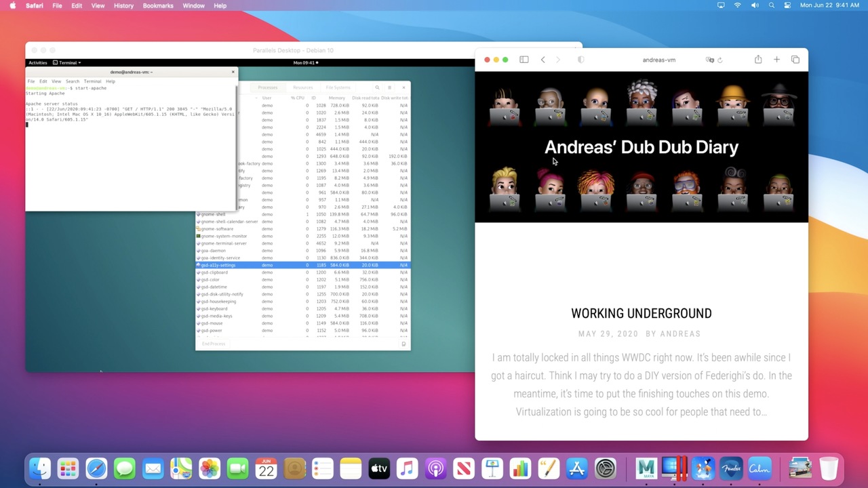Close the demo@andreas-vm terminal window
This screenshot has height=488, width=868.
(x=233, y=72)
